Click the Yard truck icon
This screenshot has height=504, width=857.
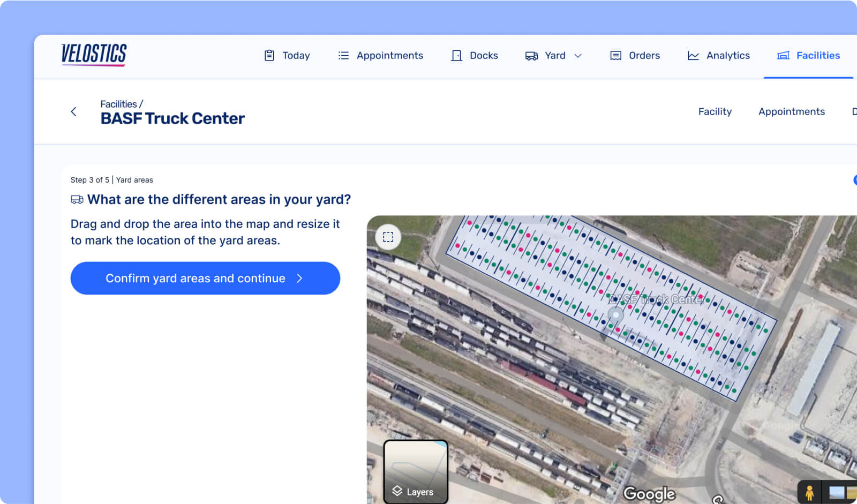[x=531, y=56]
